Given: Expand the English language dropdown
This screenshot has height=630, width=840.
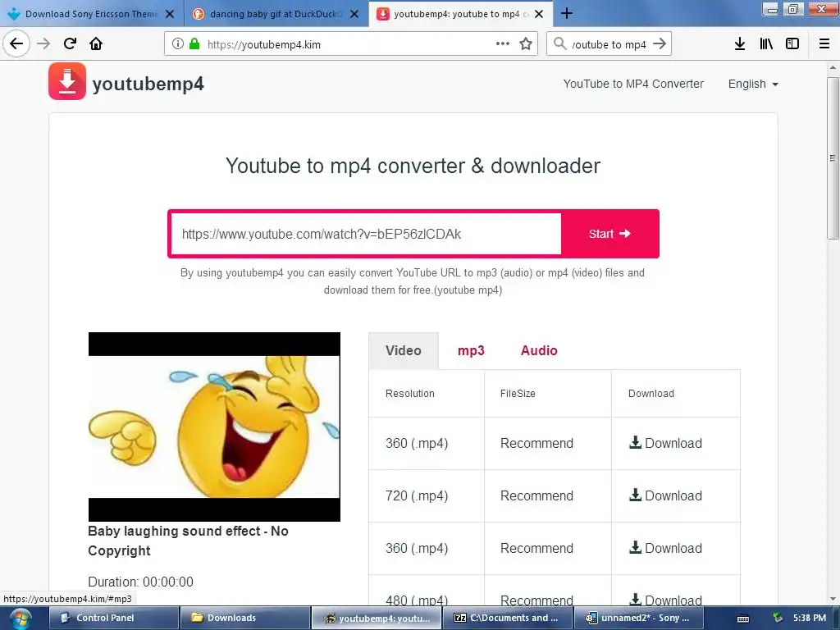Looking at the screenshot, I should point(753,84).
